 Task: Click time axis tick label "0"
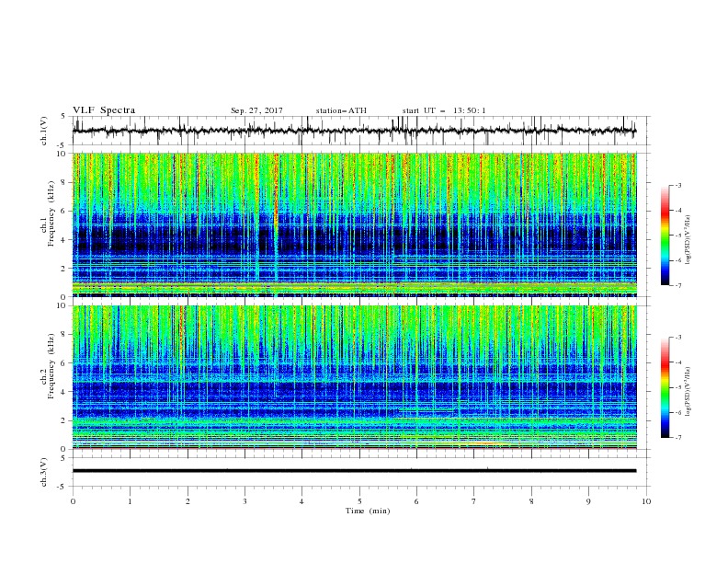[73, 501]
